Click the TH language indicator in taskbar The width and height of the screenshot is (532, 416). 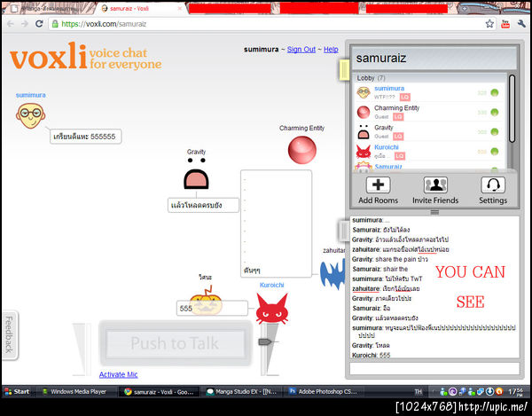coord(419,391)
